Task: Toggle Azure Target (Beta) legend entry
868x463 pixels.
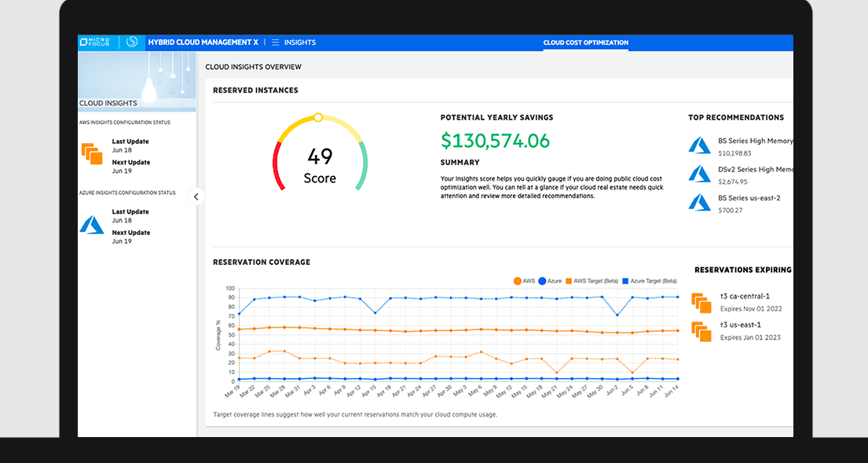Action: coord(650,281)
